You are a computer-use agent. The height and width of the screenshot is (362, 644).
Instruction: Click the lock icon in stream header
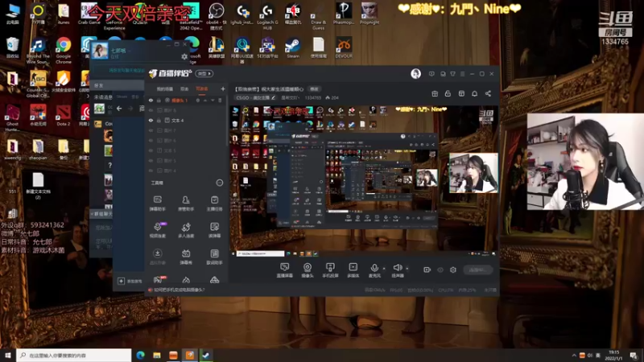(x=448, y=93)
